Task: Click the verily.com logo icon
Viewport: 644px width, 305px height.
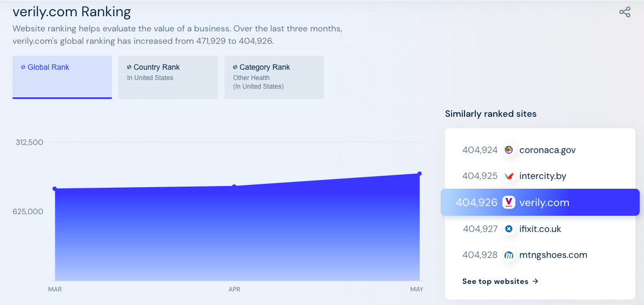Action: 508,203
